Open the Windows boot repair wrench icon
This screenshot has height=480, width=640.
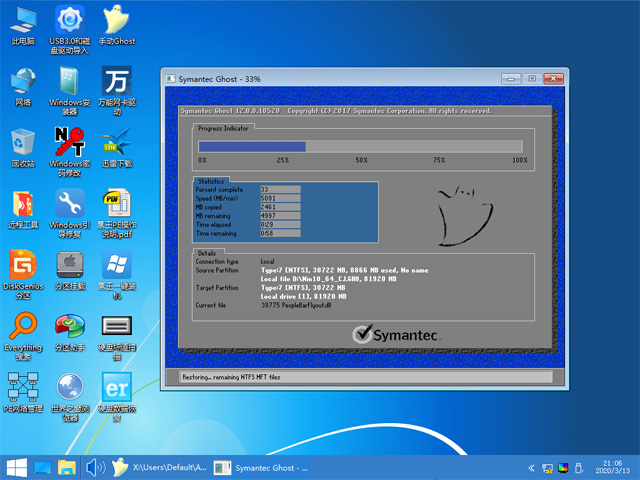(x=69, y=204)
